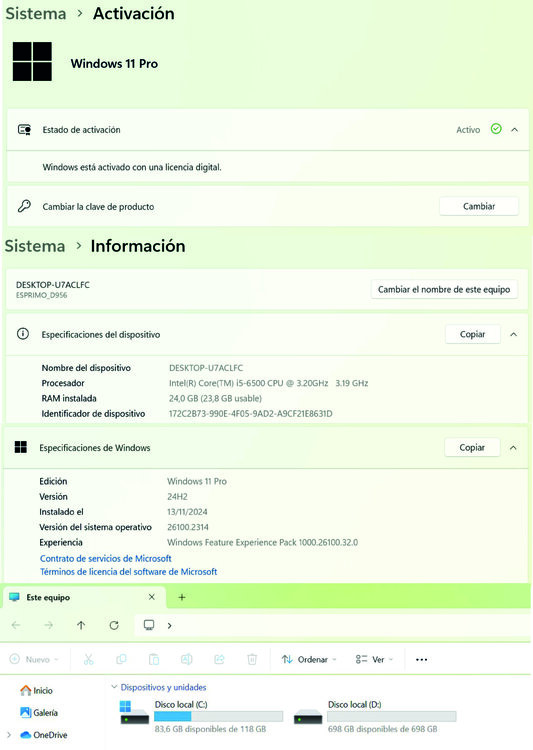Collapse Especificaciones de Windows section

(x=513, y=448)
